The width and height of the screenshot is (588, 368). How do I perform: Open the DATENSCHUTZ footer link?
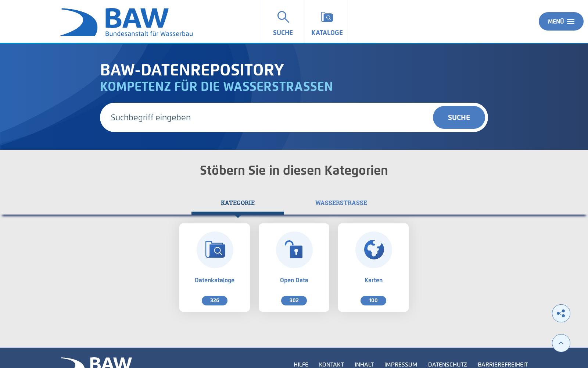pos(448,364)
